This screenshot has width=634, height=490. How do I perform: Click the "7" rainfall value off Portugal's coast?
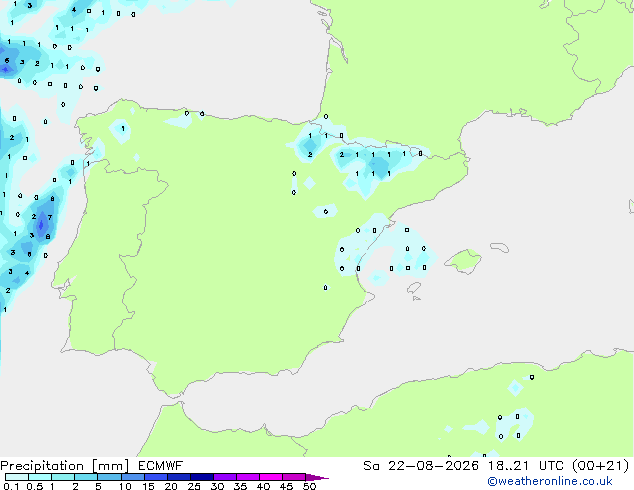50,217
